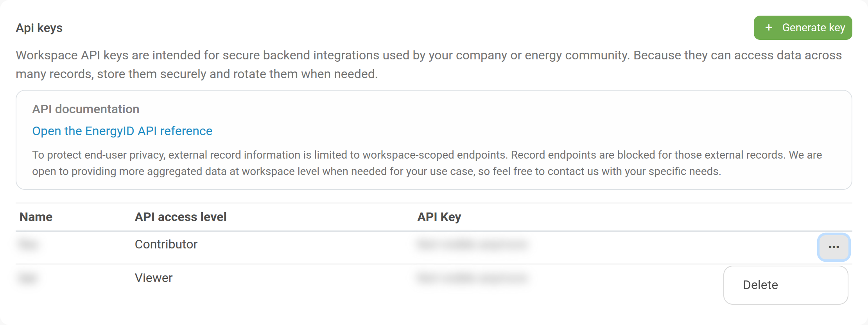This screenshot has height=325, width=868.
Task: Click the blurred name in Viewer row
Action: click(x=28, y=278)
